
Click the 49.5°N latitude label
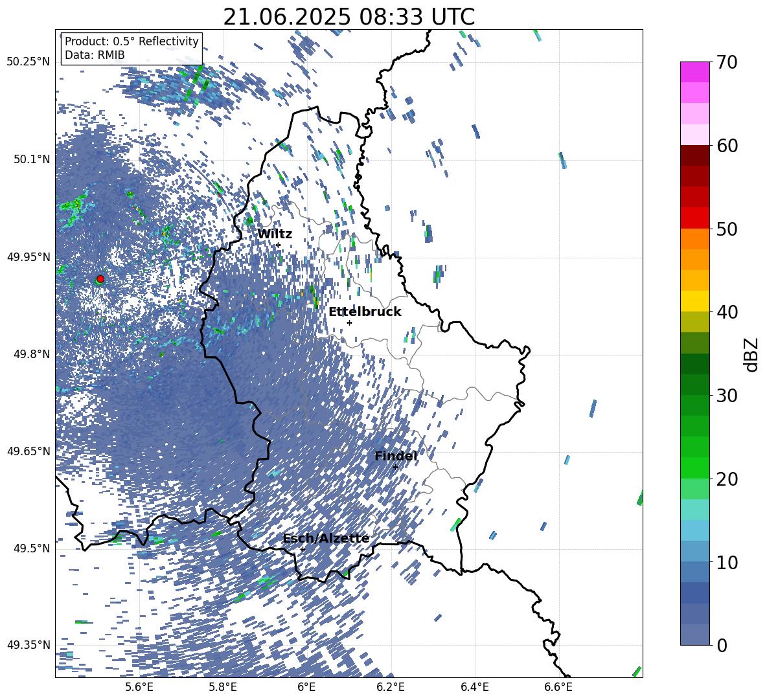pos(31,548)
